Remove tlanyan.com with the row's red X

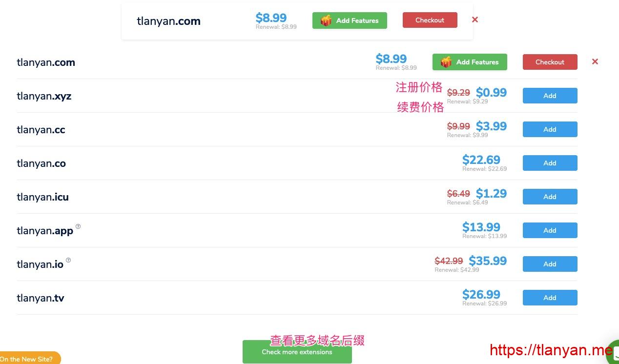[595, 62]
